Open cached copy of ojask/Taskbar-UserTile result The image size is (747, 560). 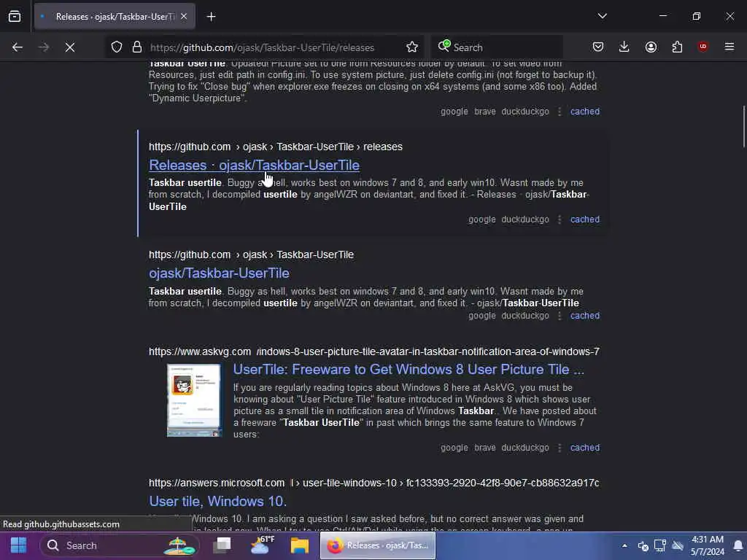585,316
